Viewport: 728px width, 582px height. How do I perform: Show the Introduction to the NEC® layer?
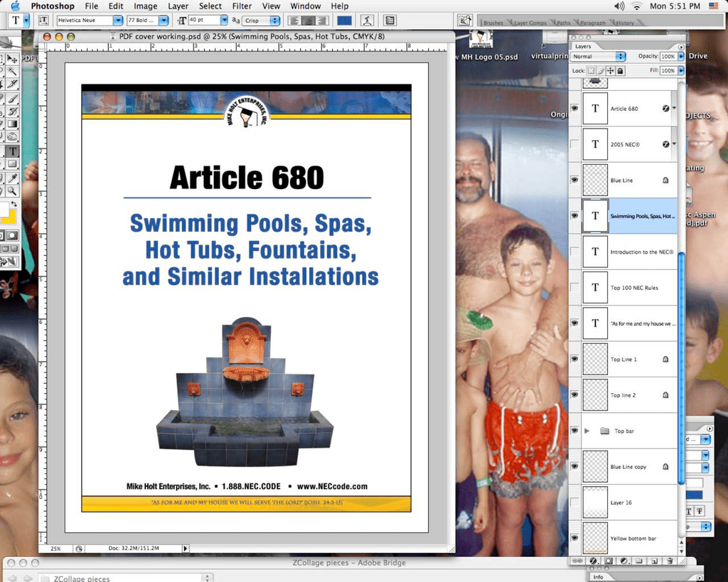574,252
